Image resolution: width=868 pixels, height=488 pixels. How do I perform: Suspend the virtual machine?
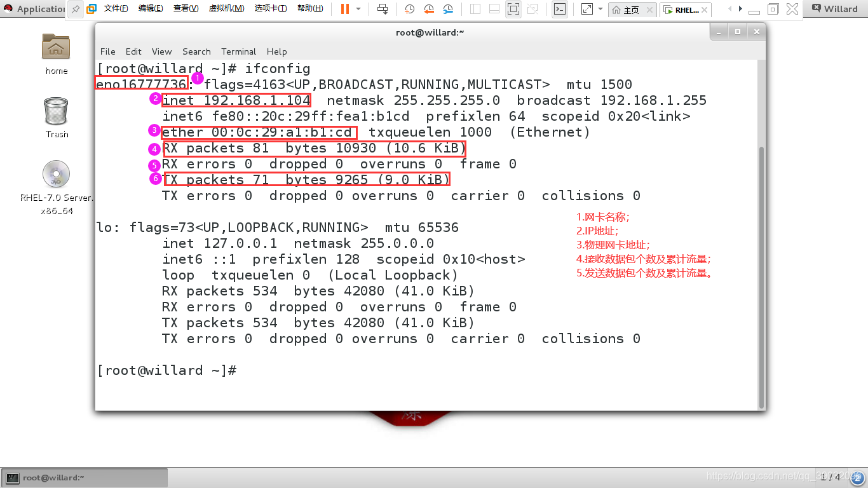click(346, 9)
